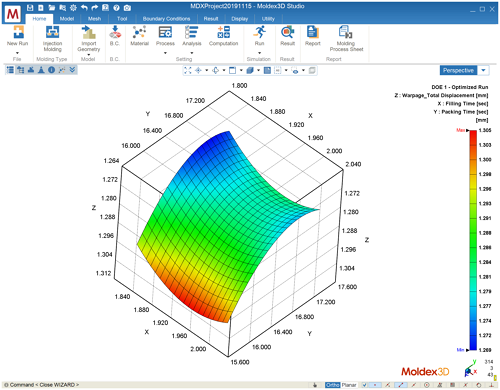This screenshot has height=390, width=500.
Task: Click the screenshot camera icon
Action: pos(127,8)
